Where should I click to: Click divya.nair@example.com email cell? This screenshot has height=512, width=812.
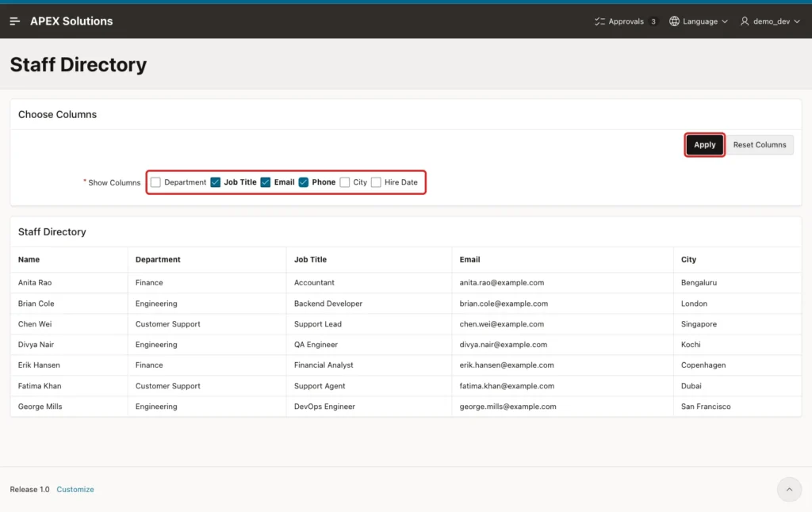click(x=562, y=345)
